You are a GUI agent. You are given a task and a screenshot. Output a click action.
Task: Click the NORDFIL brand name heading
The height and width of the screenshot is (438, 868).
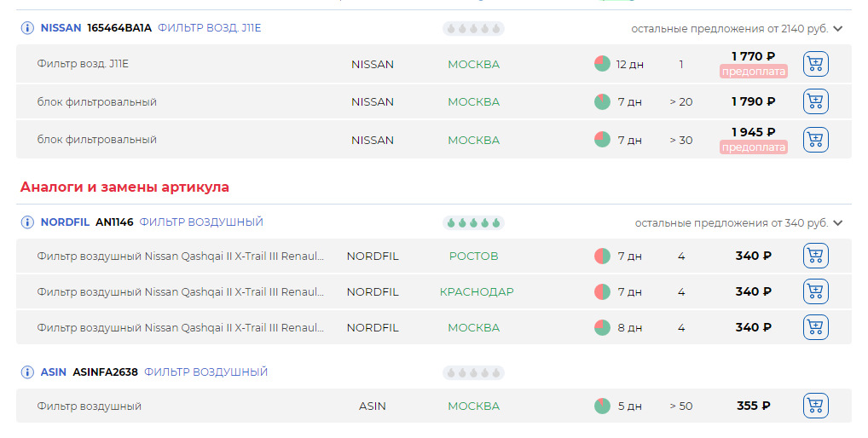click(x=65, y=222)
